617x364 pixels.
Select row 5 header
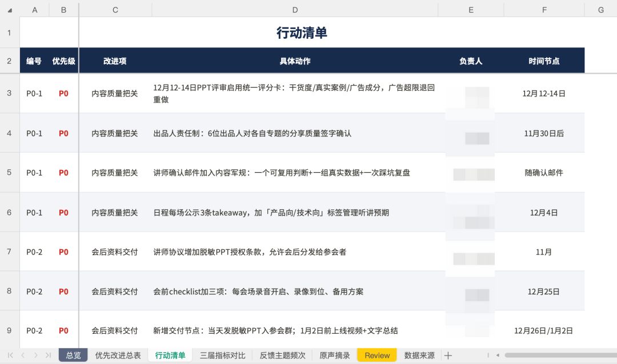click(10, 172)
